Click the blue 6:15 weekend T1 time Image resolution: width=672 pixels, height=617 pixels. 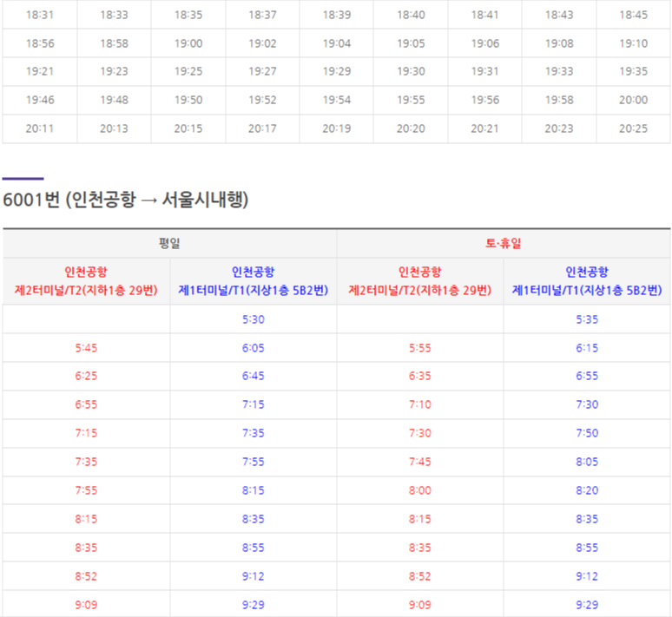pyautogui.click(x=587, y=348)
